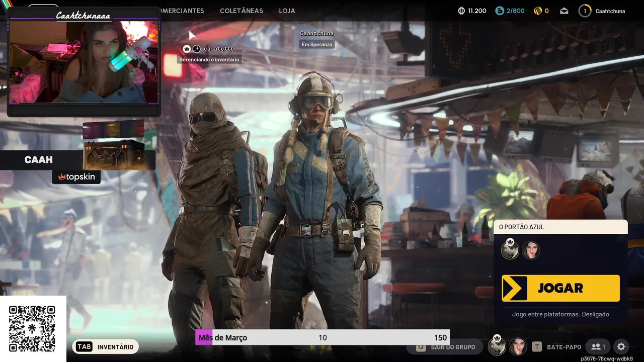
Task: Click the platform icon next to calatutto
Action: (197, 49)
